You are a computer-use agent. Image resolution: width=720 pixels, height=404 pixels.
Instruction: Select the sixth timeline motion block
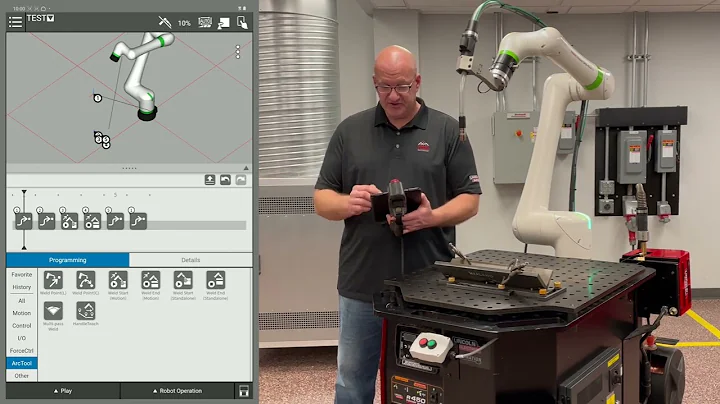tap(138, 221)
